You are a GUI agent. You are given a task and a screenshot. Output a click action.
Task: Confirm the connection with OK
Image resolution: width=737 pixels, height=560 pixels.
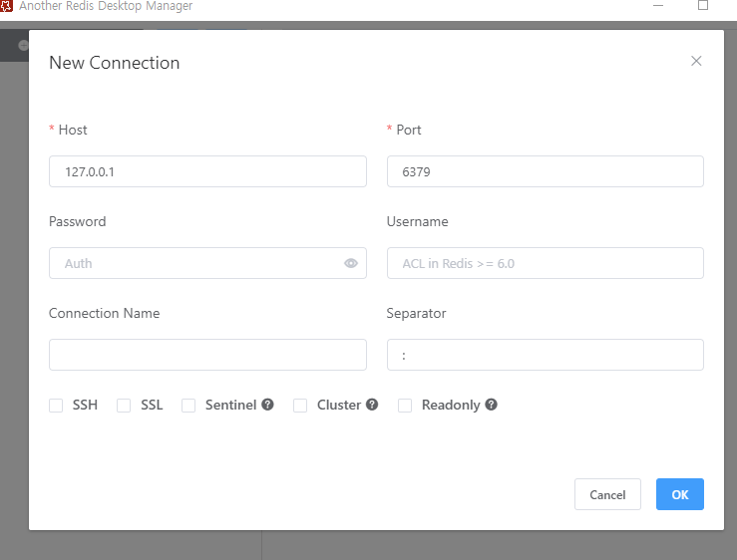click(x=680, y=494)
